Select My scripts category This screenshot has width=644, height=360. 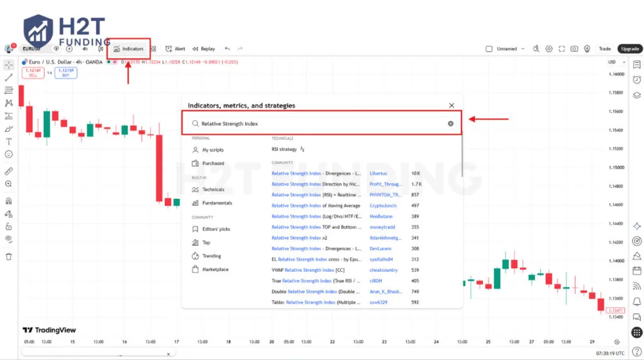coord(208,150)
